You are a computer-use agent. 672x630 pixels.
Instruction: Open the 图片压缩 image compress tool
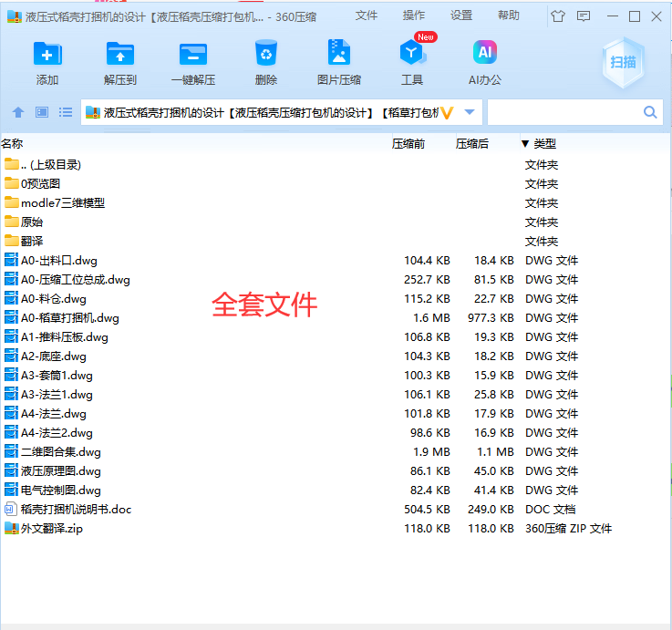(339, 52)
